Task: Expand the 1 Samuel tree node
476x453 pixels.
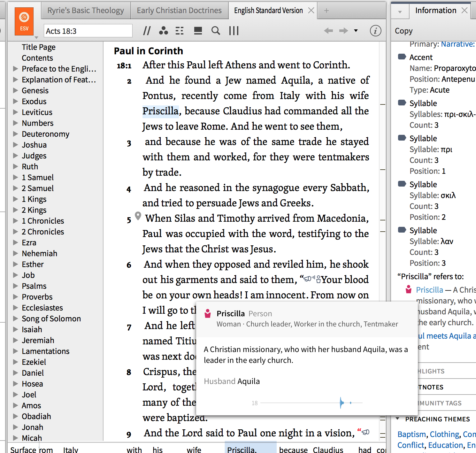Action: [15, 177]
